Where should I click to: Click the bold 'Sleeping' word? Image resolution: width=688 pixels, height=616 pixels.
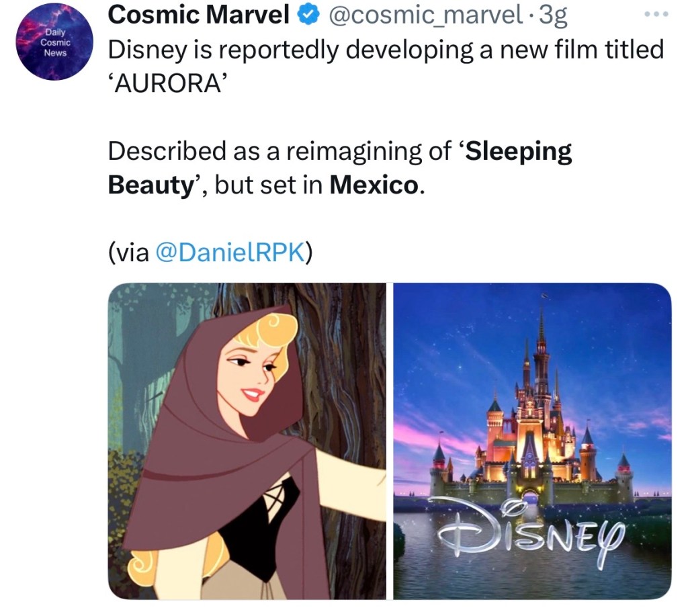click(519, 151)
